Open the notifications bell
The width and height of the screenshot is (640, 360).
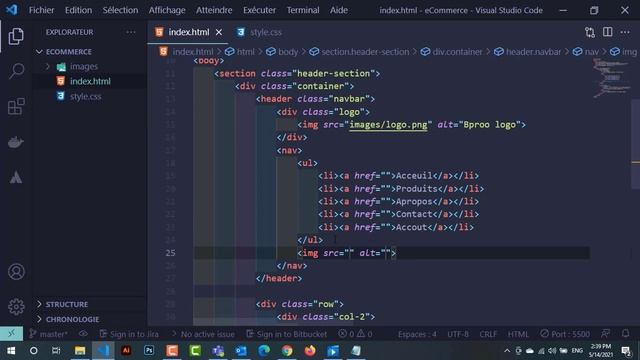[x=625, y=333]
